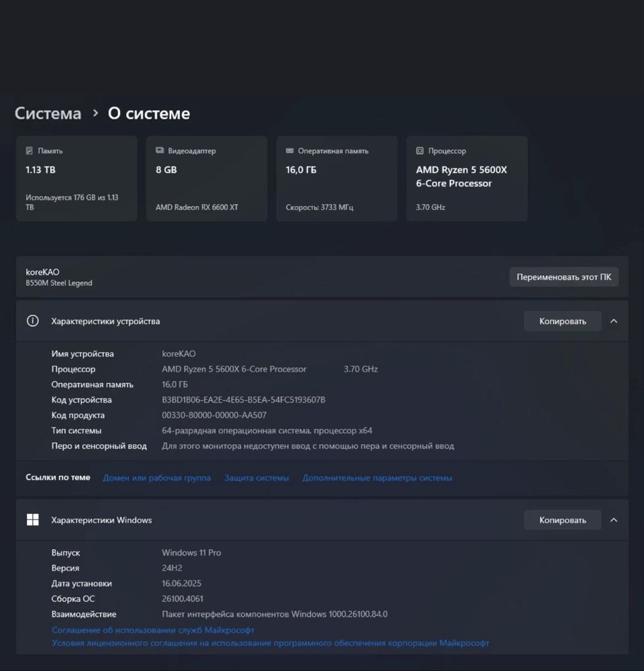The height and width of the screenshot is (671, 644).
Task: Click 64-разрядная операционная система value
Action: [x=267, y=431]
